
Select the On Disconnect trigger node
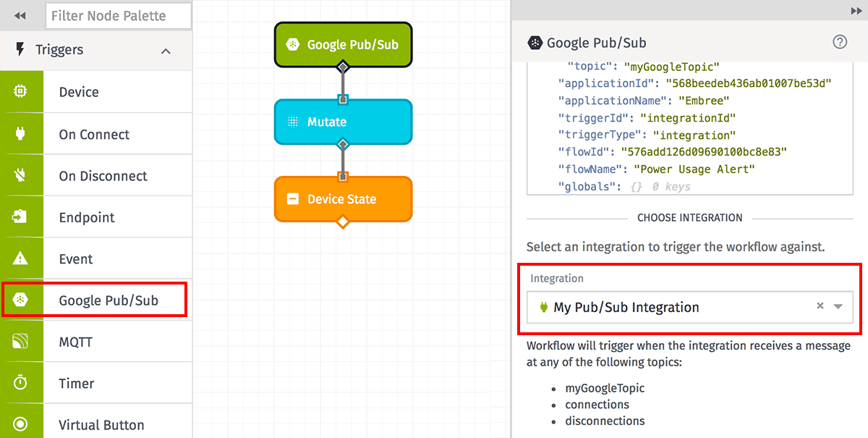tap(96, 175)
